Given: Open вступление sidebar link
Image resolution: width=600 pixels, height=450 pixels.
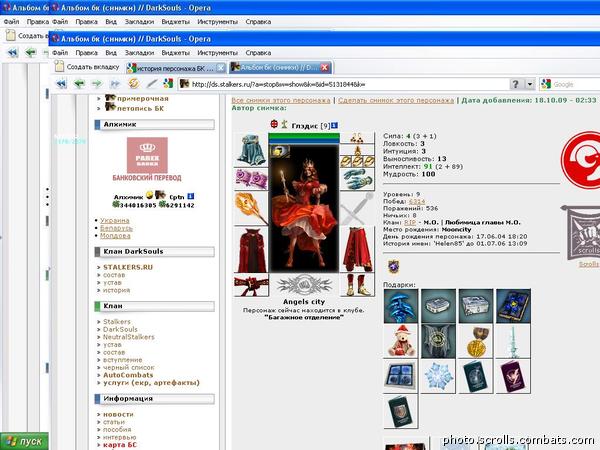Looking at the screenshot, I should coord(122,360).
